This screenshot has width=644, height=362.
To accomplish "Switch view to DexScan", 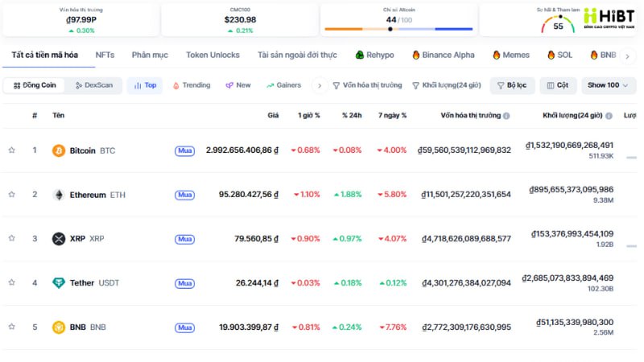I will (x=94, y=85).
